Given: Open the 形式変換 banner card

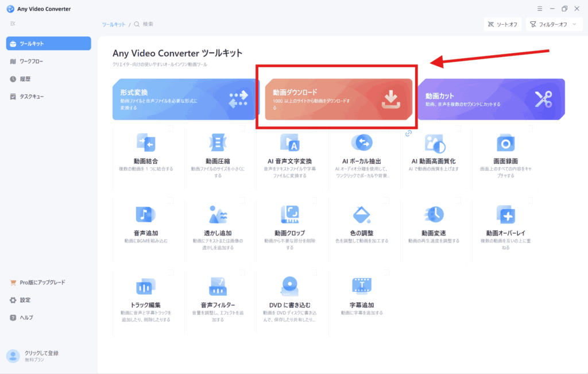Looking at the screenshot, I should click(x=184, y=99).
